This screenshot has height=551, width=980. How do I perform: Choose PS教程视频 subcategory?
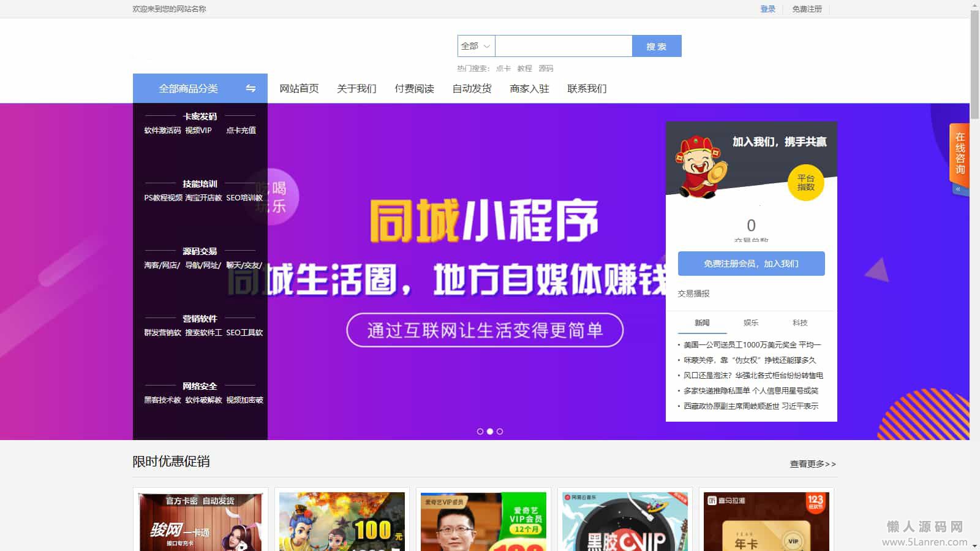point(163,197)
